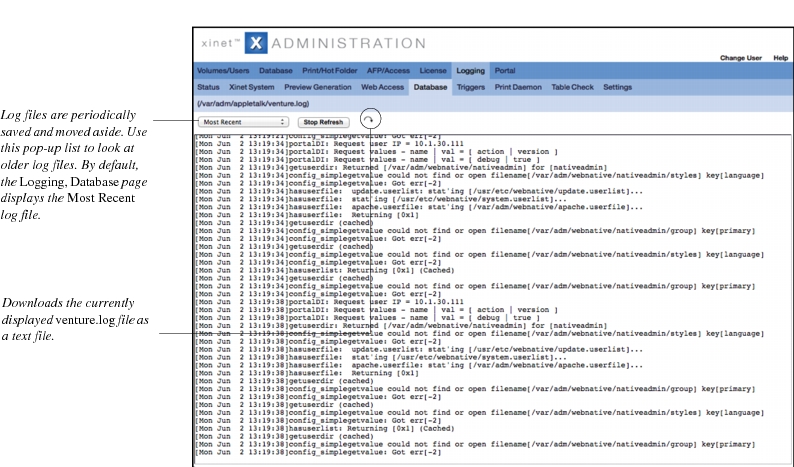This screenshot has width=794, height=467.
Task: Select the License tab
Action: coord(433,71)
